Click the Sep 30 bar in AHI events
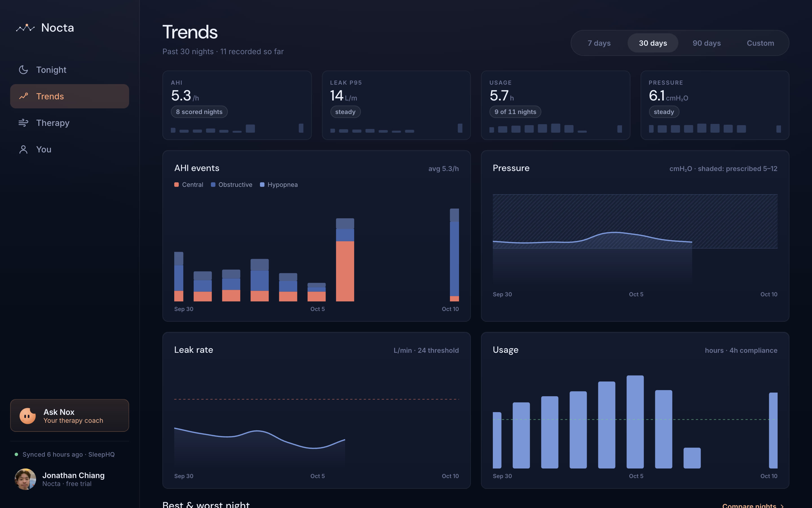The image size is (812, 508). pos(178,277)
